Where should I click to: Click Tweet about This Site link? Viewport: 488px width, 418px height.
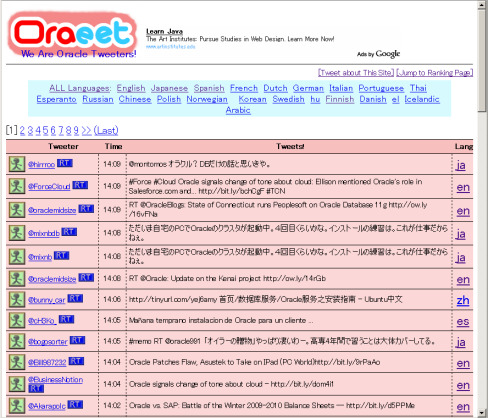(x=356, y=73)
